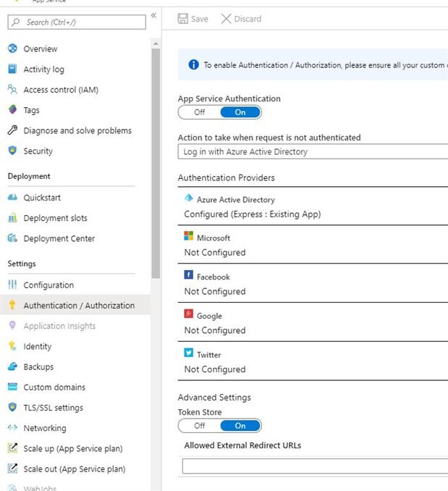Click the Backups cloud icon

(x=12, y=367)
